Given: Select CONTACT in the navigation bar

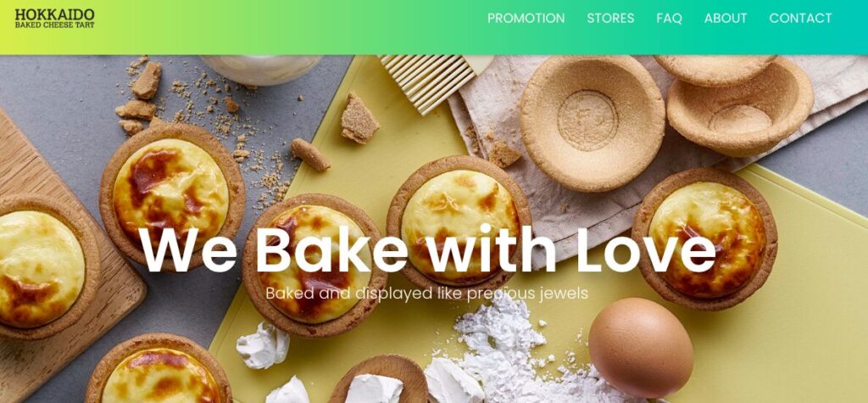Looking at the screenshot, I should click(x=800, y=19).
